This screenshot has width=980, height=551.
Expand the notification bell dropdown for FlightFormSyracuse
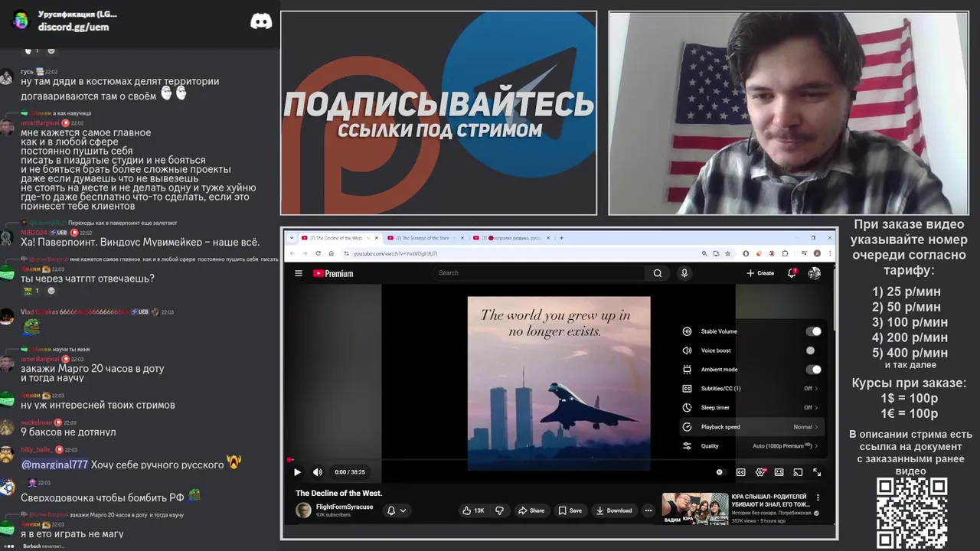(397, 510)
